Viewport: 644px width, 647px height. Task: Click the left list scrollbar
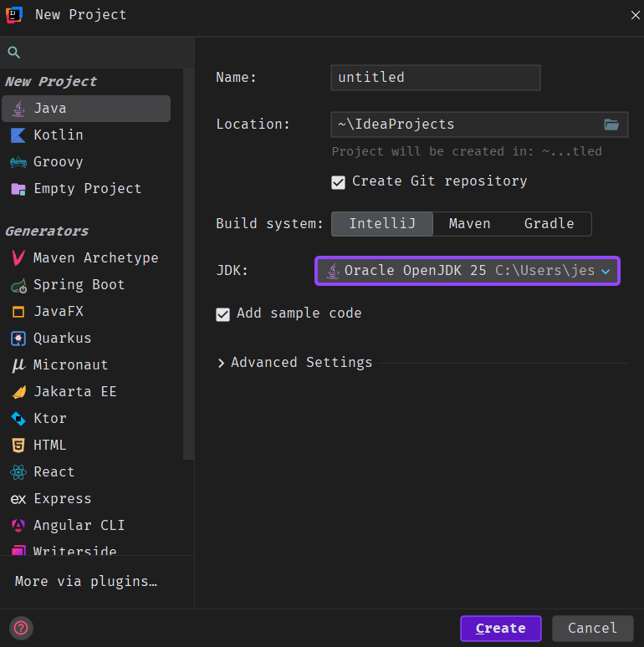pyautogui.click(x=188, y=264)
